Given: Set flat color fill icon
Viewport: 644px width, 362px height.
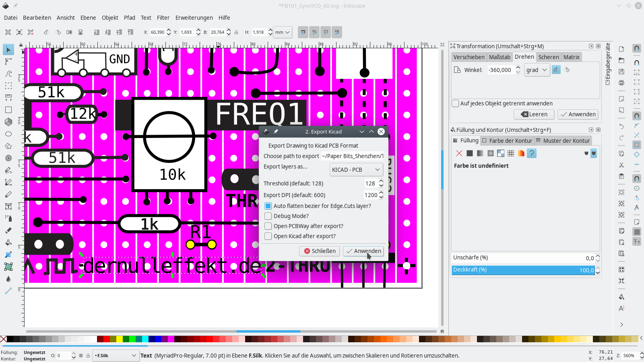Looking at the screenshot, I should point(470,153).
